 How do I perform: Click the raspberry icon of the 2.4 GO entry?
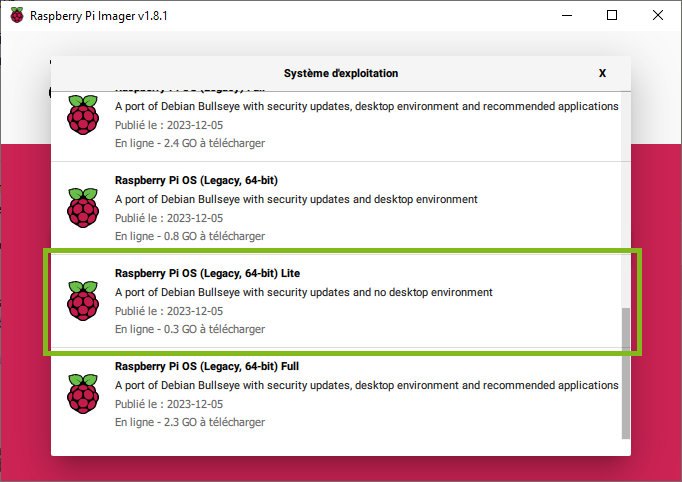pos(83,116)
